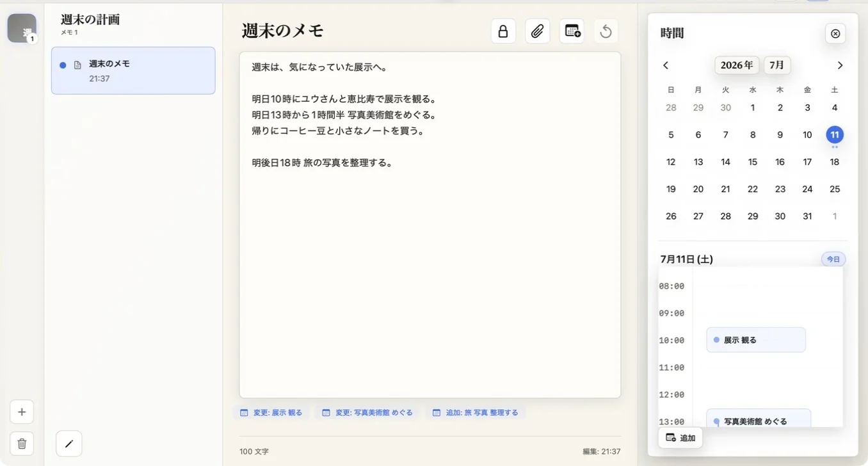Select July 12 in the calendar
The width and height of the screenshot is (868, 466).
[671, 162]
